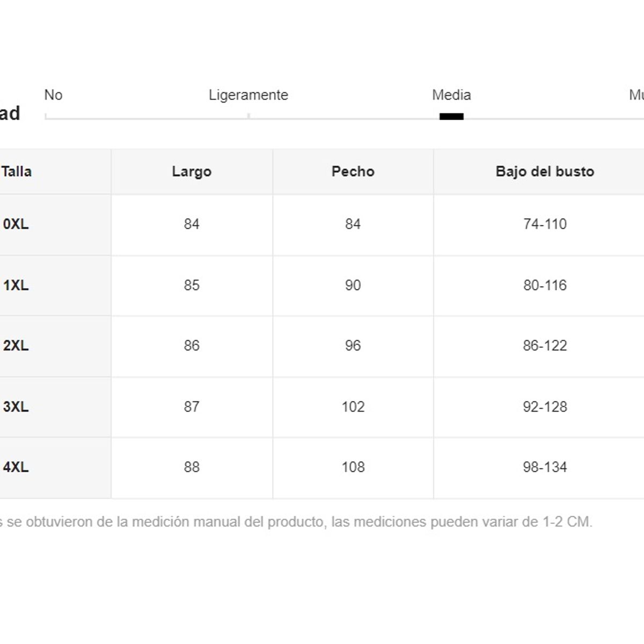Select the Pecho column header
The width and height of the screenshot is (644, 644).
353,172
